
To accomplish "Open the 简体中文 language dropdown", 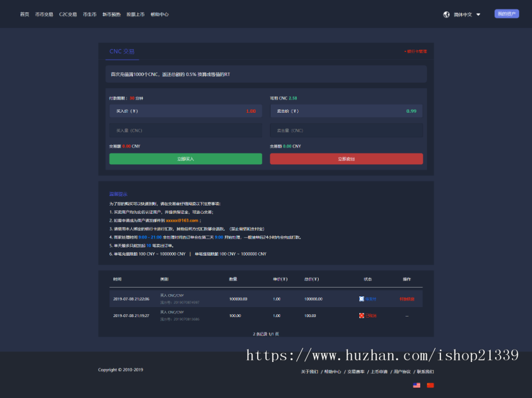I will click(x=464, y=14).
